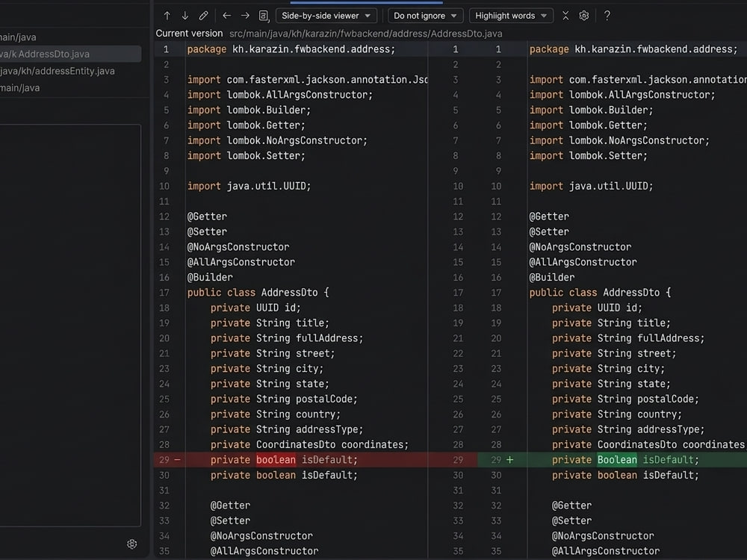Go to next difference with down arrow
The image size is (747, 560).
[185, 16]
